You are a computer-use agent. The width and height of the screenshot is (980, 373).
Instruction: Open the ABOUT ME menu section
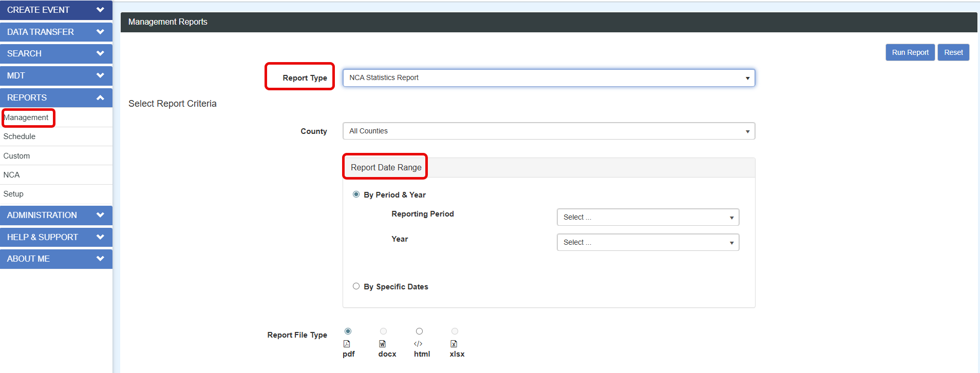(56, 259)
